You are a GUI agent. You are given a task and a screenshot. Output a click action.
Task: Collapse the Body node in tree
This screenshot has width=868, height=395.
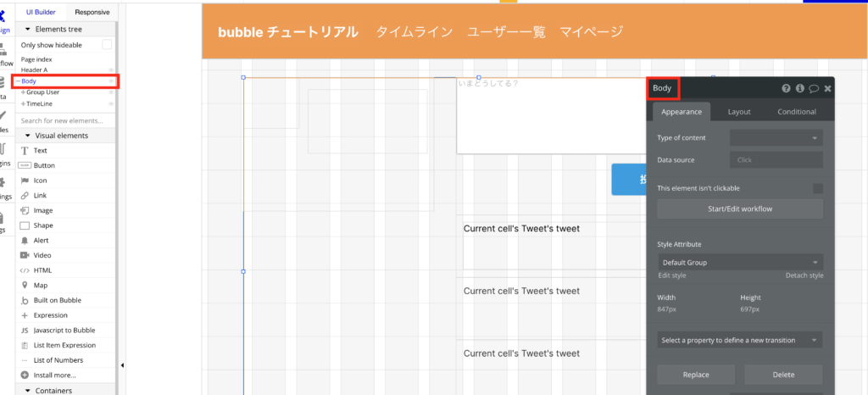[x=19, y=81]
